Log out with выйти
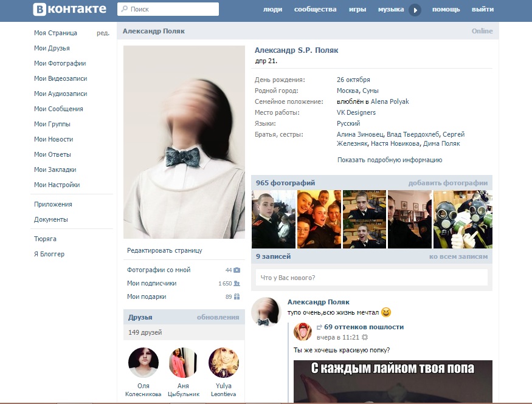Screen dimensions: 532x404 pos(483,10)
